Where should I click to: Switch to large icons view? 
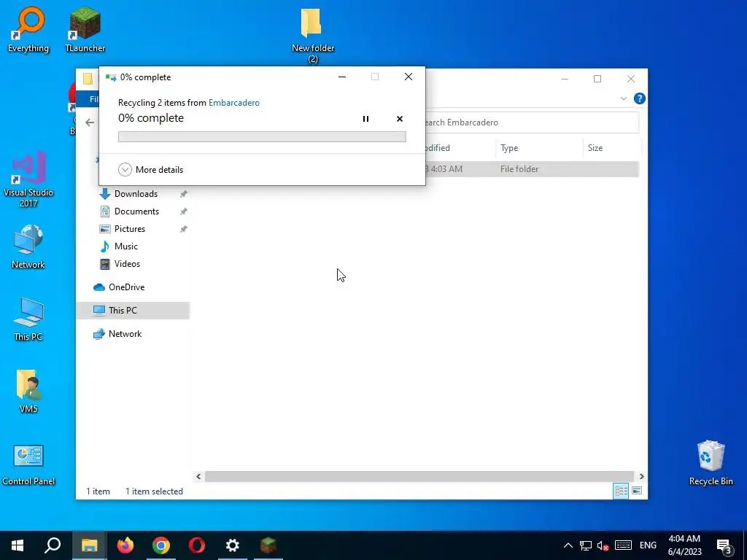click(637, 491)
